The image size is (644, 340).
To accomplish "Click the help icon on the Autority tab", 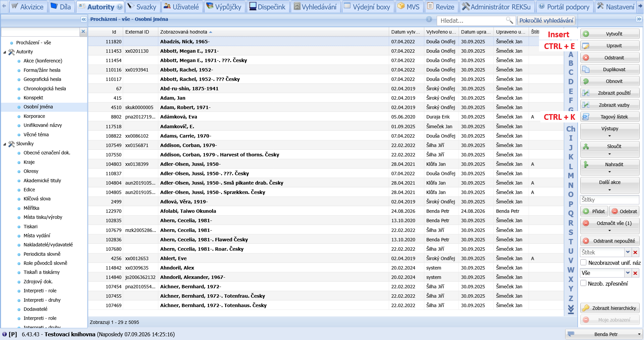I will (119, 7).
